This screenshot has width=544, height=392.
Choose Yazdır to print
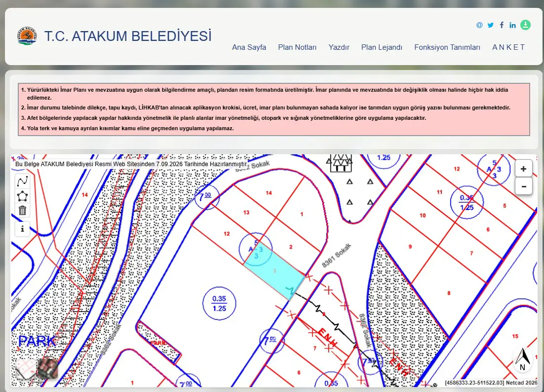click(x=339, y=47)
